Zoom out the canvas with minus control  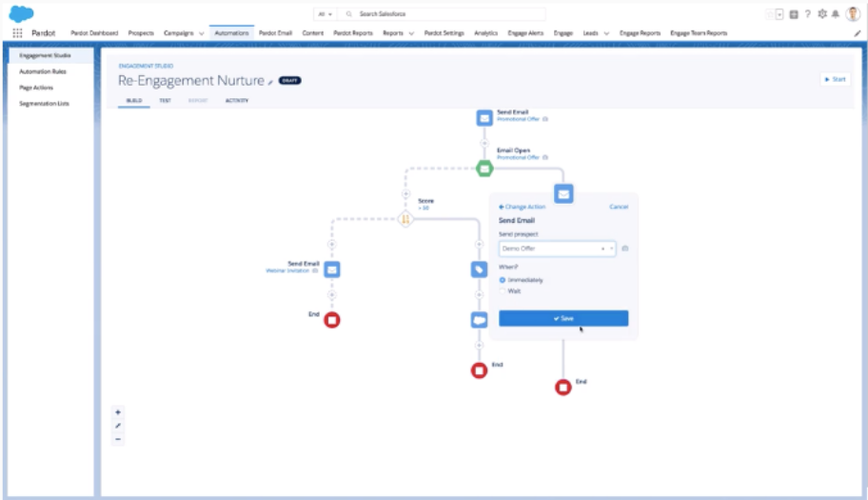click(118, 439)
